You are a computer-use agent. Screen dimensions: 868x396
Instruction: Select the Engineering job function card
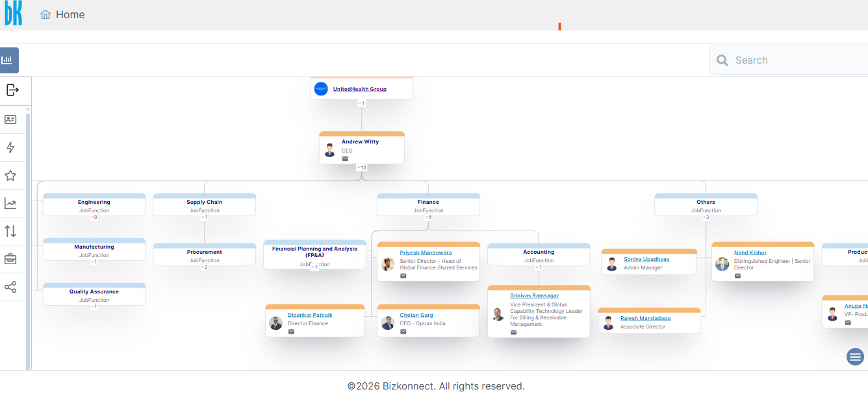94,204
